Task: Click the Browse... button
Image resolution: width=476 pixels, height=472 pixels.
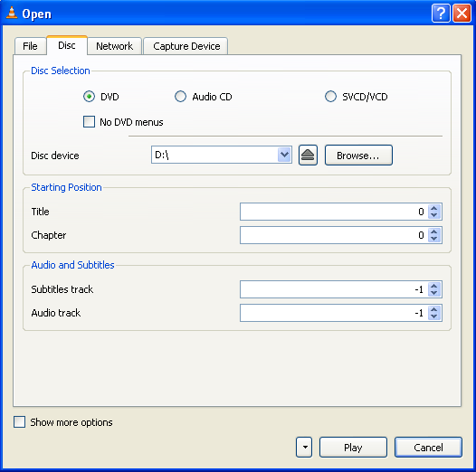Action: click(358, 156)
